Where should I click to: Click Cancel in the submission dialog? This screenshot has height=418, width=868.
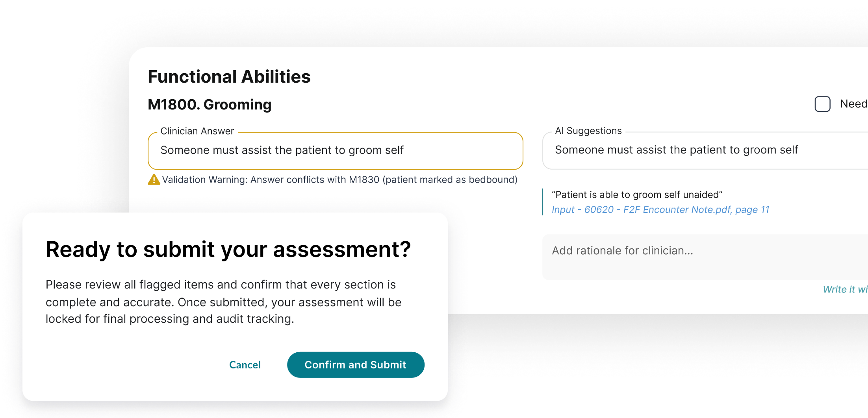(x=245, y=364)
